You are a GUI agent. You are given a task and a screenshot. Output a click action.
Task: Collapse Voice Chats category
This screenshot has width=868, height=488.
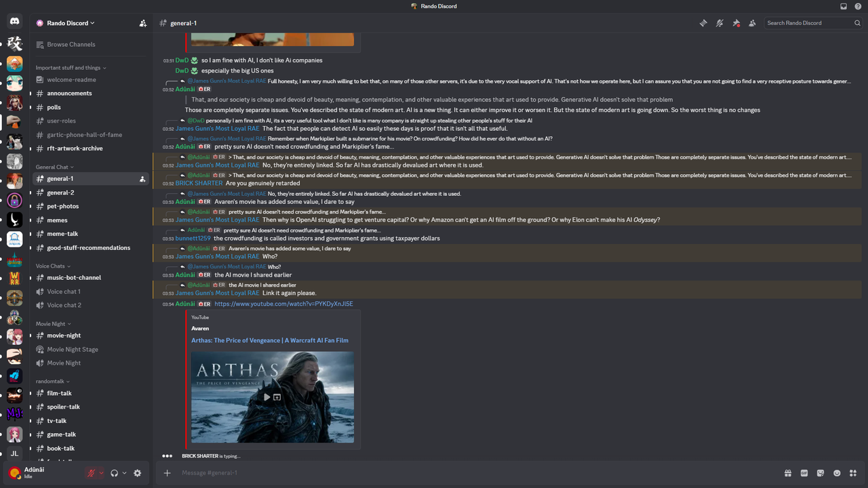click(53, 266)
